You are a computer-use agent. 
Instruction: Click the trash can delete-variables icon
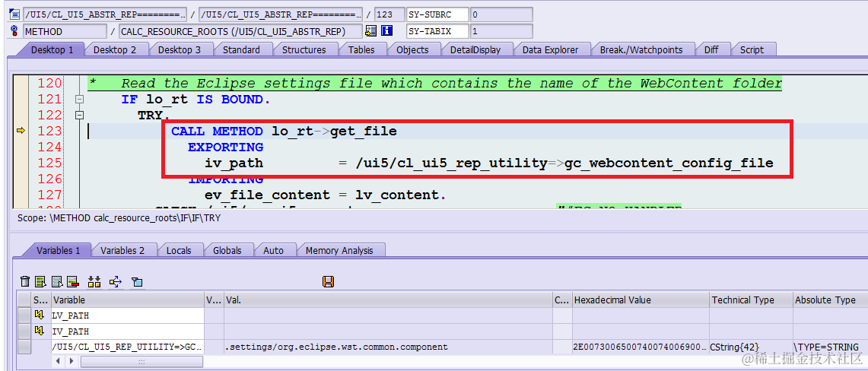click(25, 282)
